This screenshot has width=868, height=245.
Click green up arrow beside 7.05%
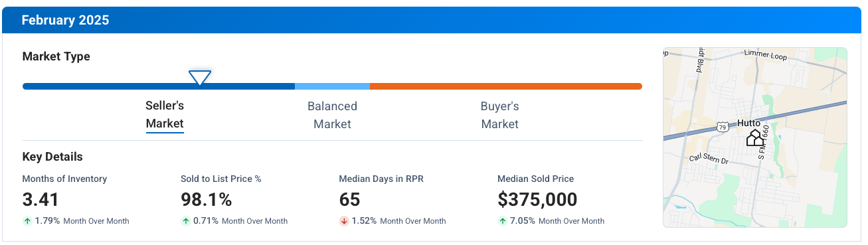point(502,221)
